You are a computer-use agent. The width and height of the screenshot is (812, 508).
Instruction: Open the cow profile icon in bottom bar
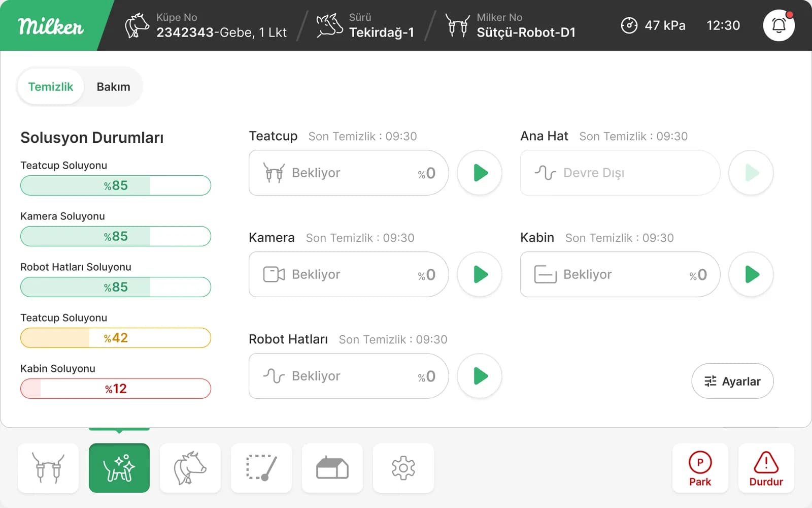point(190,468)
